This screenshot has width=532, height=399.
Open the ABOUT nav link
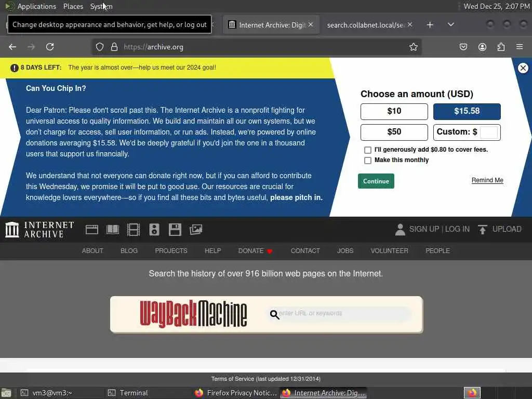coord(92,251)
